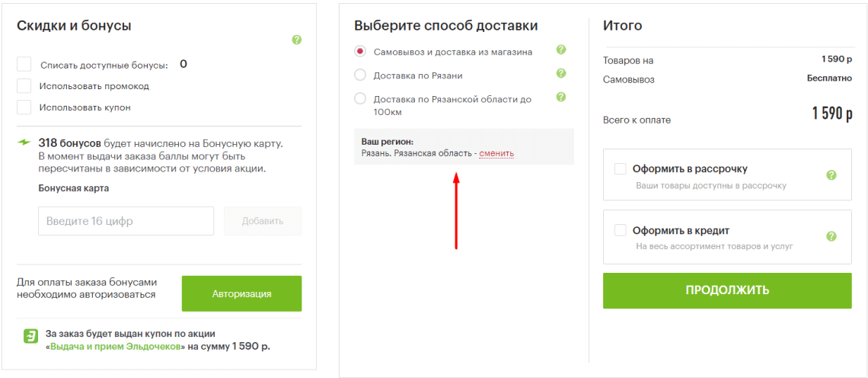This screenshot has height=378, width=868.
Task: Check Оформить в кредит checkbox
Action: [x=620, y=229]
